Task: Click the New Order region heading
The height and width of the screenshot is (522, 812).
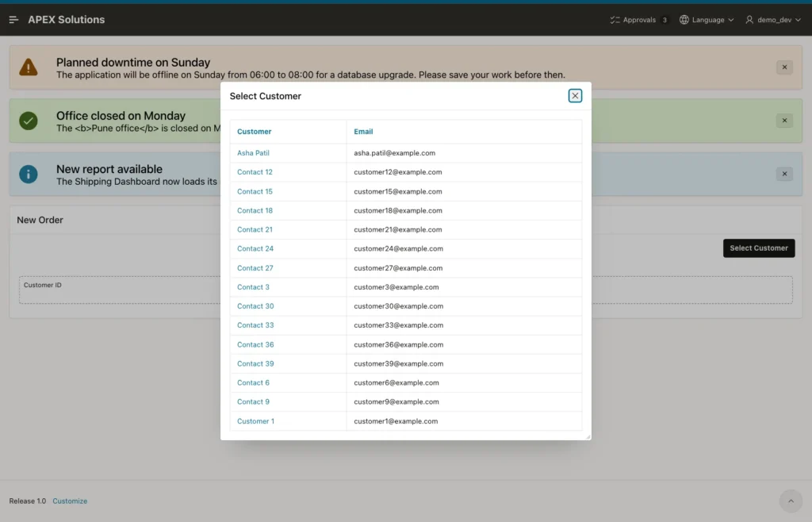Action: tap(40, 220)
